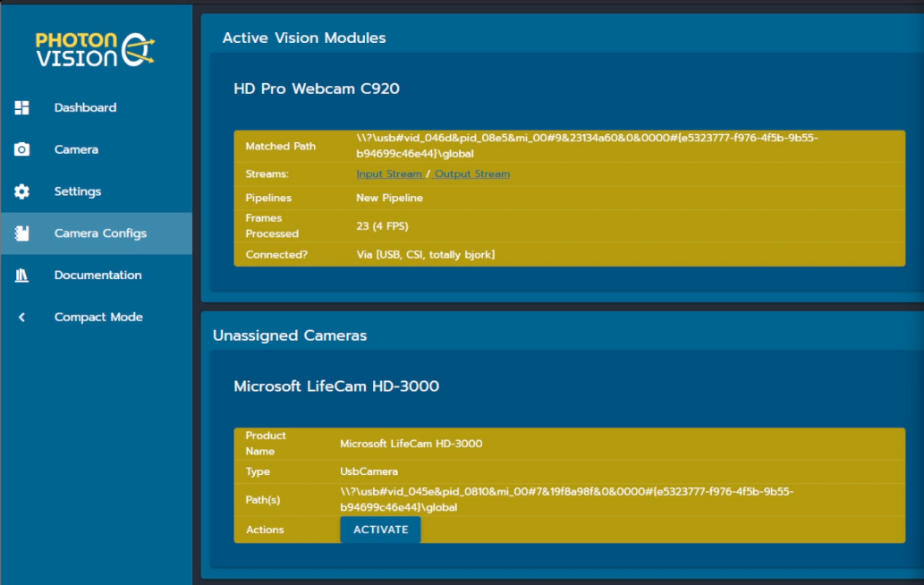Click the Frames Processed value 23 (4 FPS)
The height and width of the screenshot is (585, 924).
pyautogui.click(x=382, y=226)
